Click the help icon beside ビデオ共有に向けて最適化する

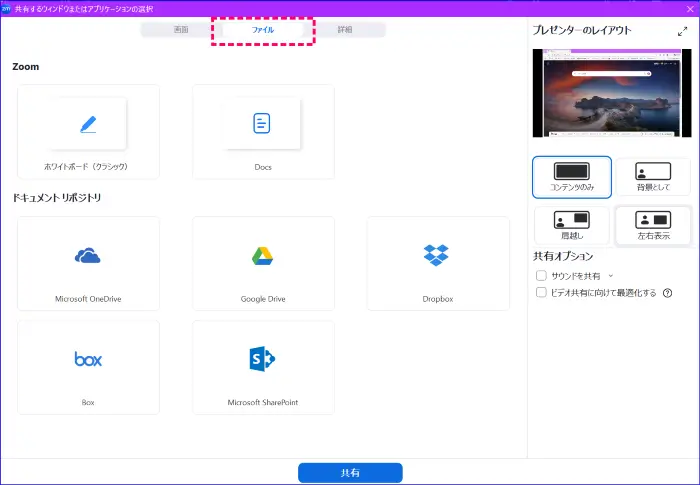[x=667, y=293]
